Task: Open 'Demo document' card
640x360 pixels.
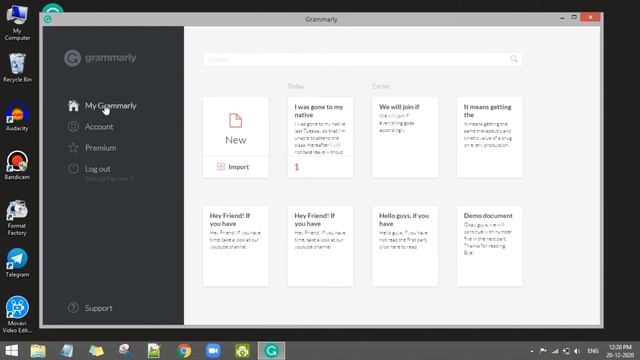Action: click(490, 246)
